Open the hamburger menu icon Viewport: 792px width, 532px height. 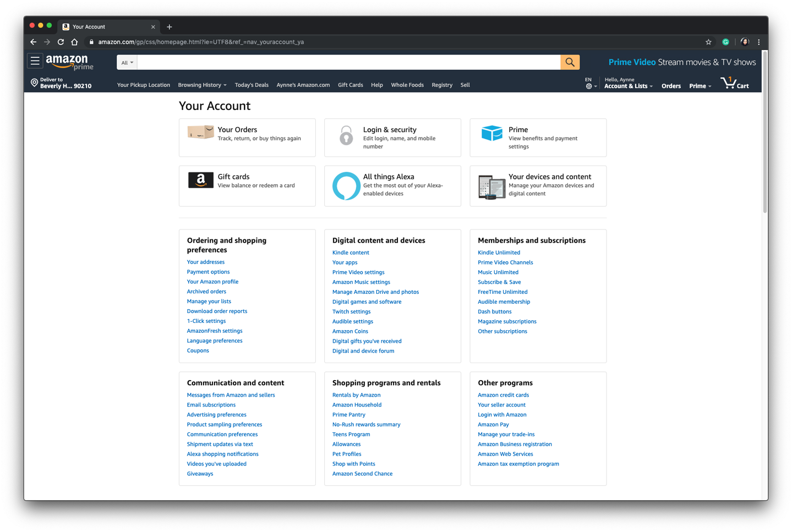(x=35, y=61)
